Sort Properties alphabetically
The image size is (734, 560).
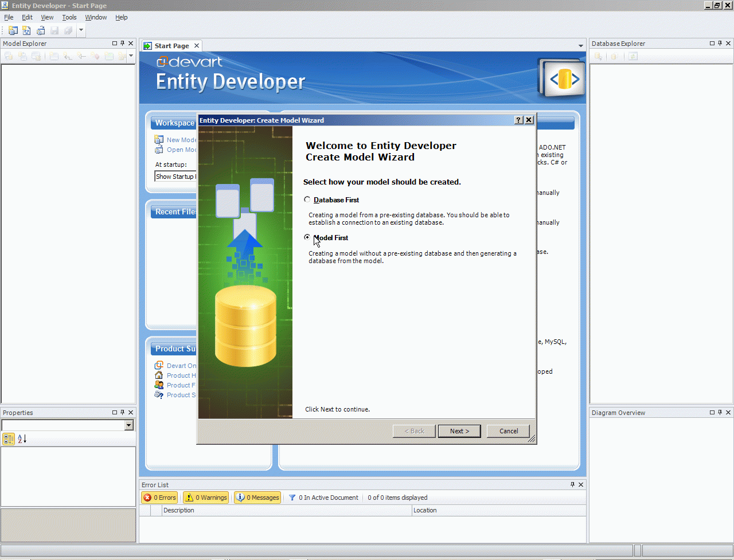tap(22, 439)
